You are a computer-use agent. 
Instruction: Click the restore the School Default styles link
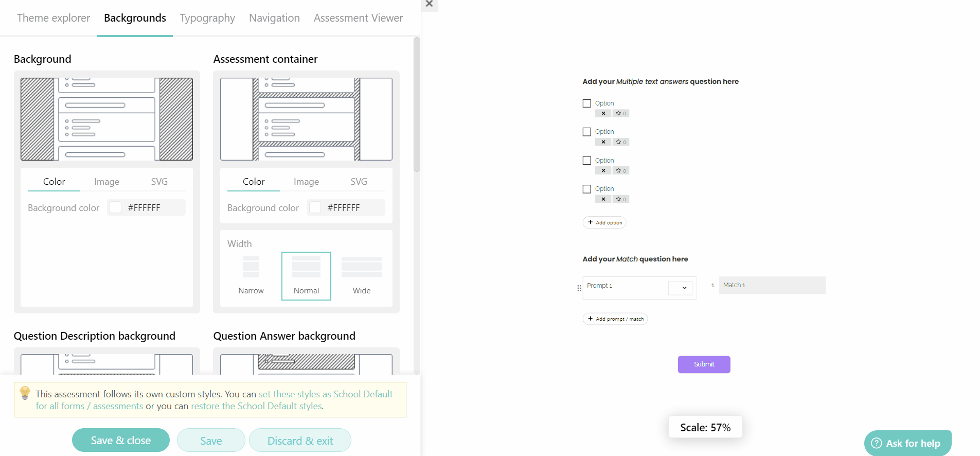(x=256, y=406)
